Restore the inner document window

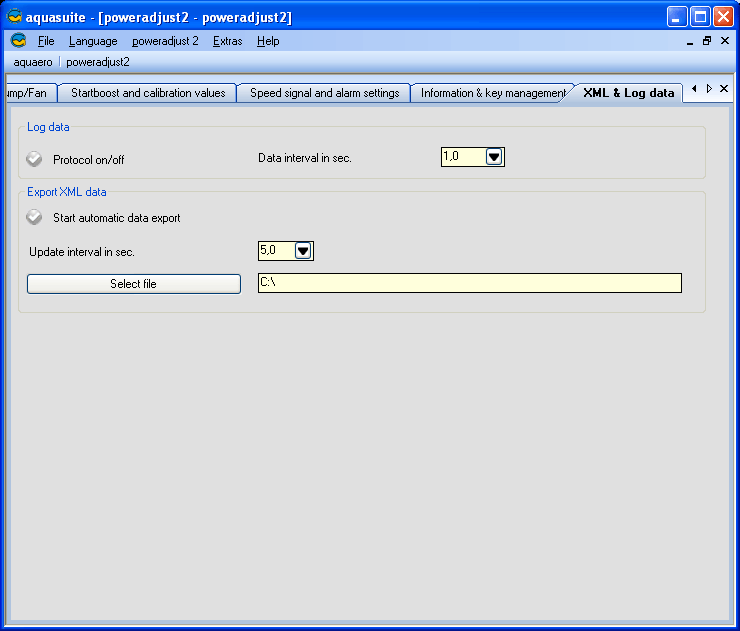[x=707, y=41]
